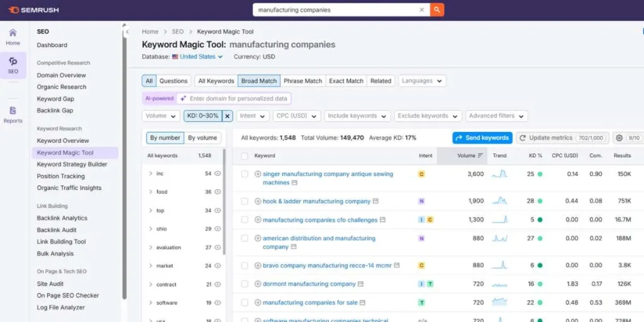Group keywords By volume
Screen dimensions: 644x322
point(203,138)
